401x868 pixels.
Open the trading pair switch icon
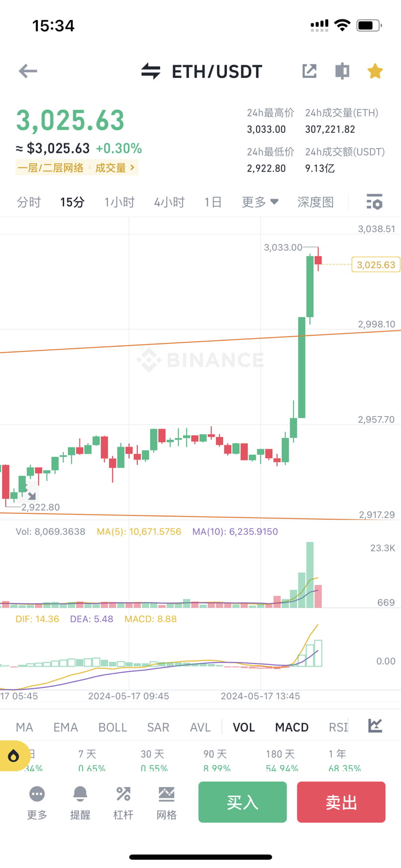(151, 71)
